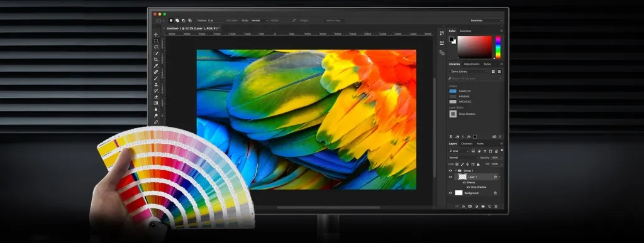Screen dimensions: 644x243
Task: Create new group folder in Layers footer
Action: point(483,207)
